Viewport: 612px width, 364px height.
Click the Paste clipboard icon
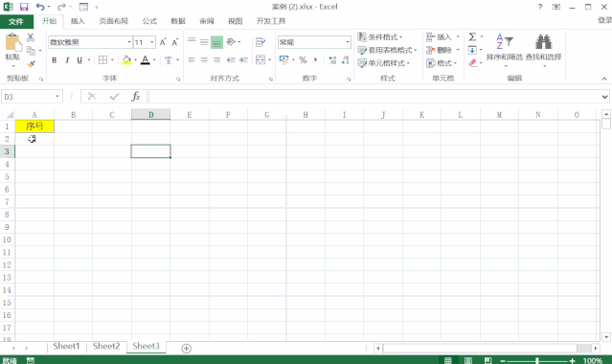click(12, 42)
